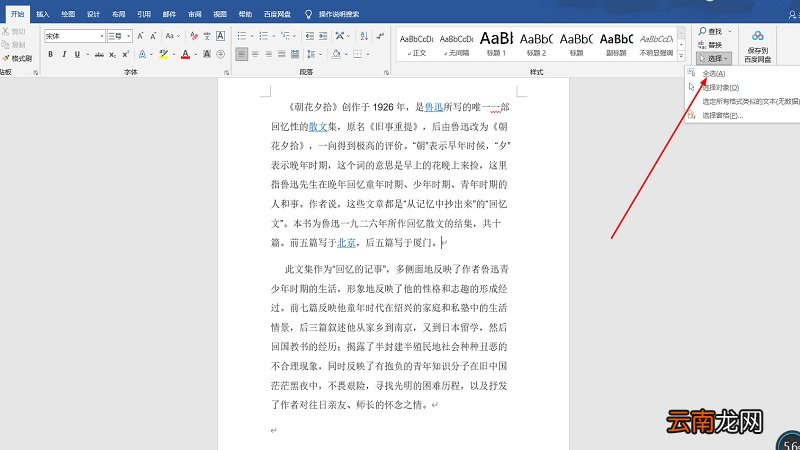The width and height of the screenshot is (800, 450).
Task: Open the 选择 dropdown button
Action: [714, 58]
